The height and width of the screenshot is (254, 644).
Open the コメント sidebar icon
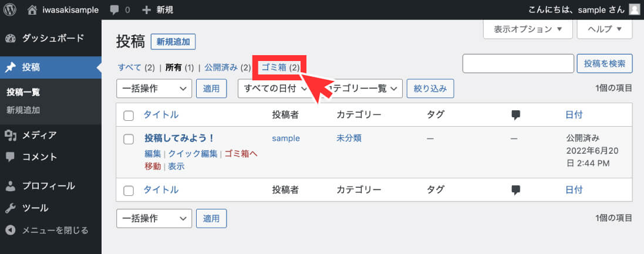pyautogui.click(x=10, y=157)
